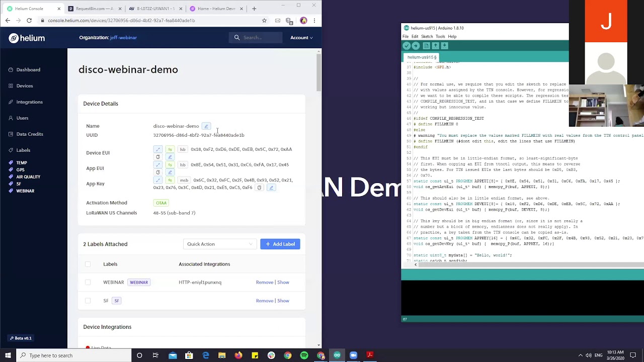Click the Verify button in Arduino toolbar
The width and height of the screenshot is (644, 362).
[407, 46]
